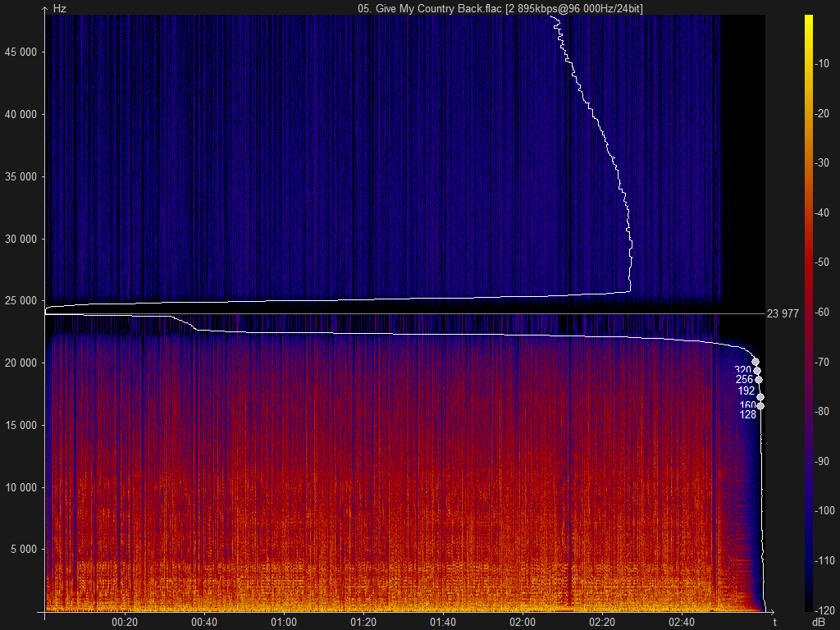Click the -50 dB scale label
Viewport: 840px width, 630px height.
coord(822,262)
